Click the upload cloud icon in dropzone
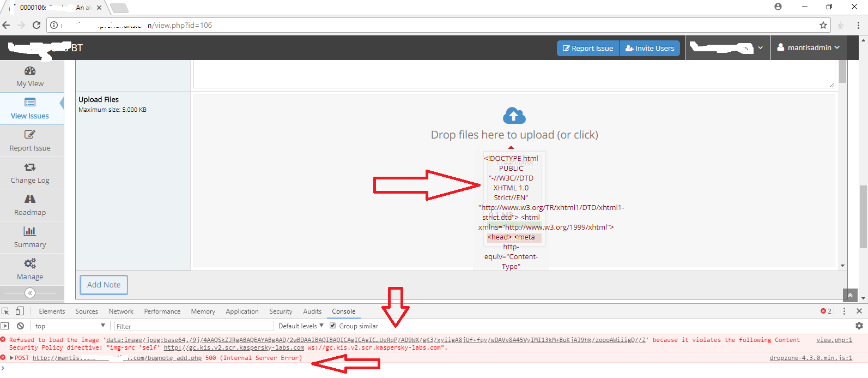Screen dimensions: 868x378 point(514,116)
